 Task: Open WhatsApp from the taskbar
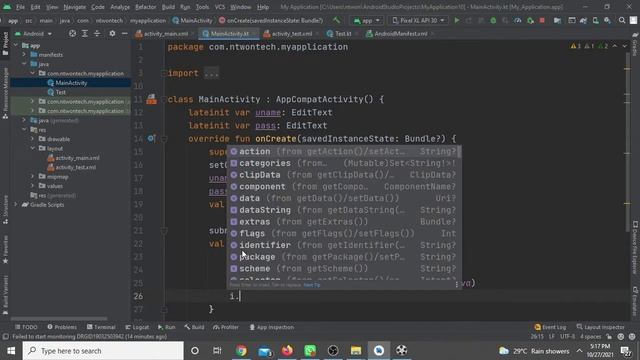[x=310, y=351]
